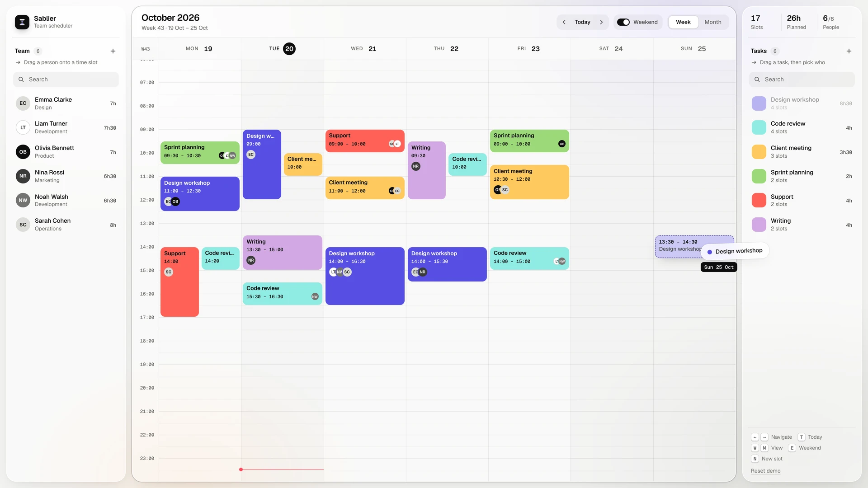Click NR avatar on Thursday Writing slot
This screenshot has width=868, height=488.
pyautogui.click(x=416, y=166)
